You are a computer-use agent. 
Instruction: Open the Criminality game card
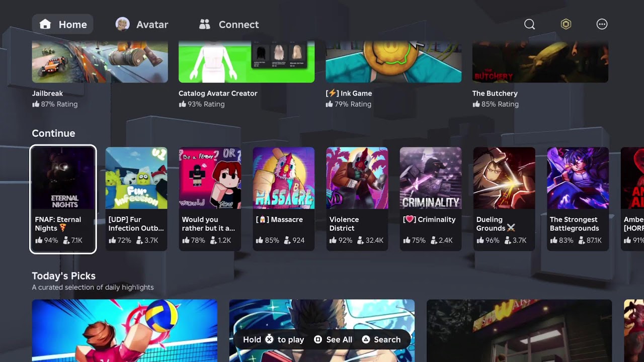(430, 199)
